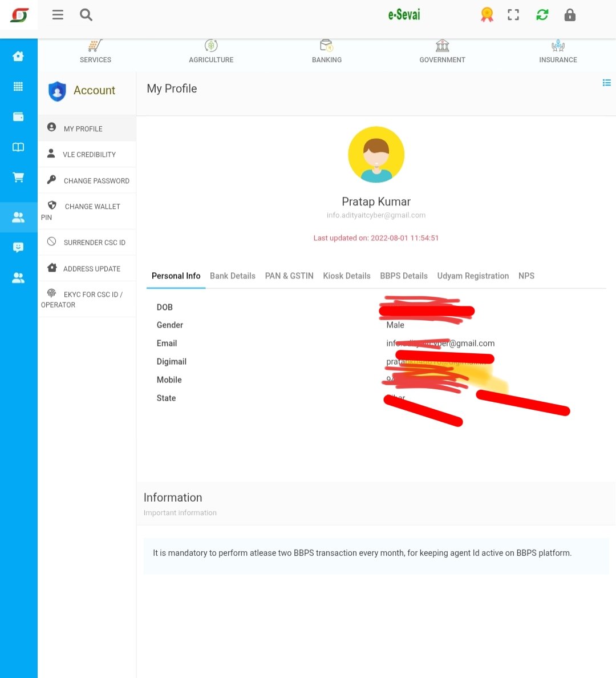Click the key icon for Change Password
The height and width of the screenshot is (678, 616).
pos(51,179)
